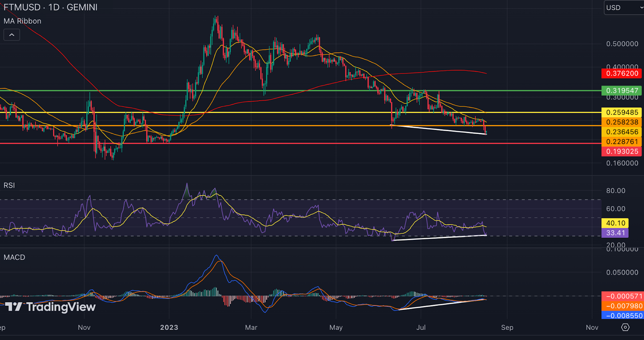
Task: Click the Mar time axis label
Action: pos(251,327)
